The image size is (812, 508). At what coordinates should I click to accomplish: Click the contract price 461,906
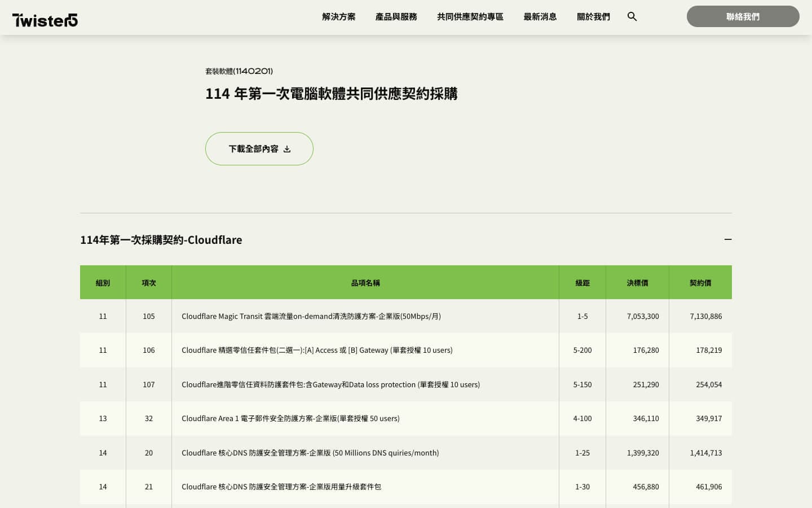(x=709, y=487)
